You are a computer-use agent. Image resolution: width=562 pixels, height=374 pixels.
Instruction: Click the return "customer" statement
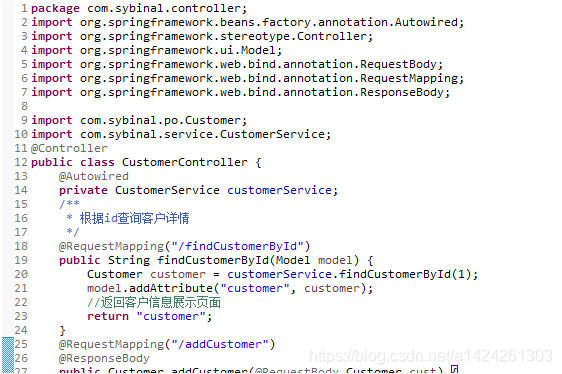[x=149, y=316]
